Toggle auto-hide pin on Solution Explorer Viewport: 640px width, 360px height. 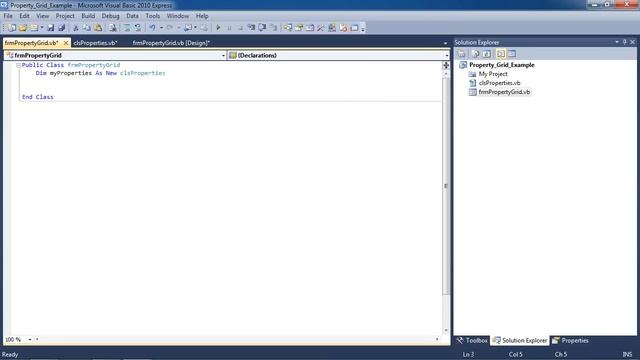click(624, 42)
